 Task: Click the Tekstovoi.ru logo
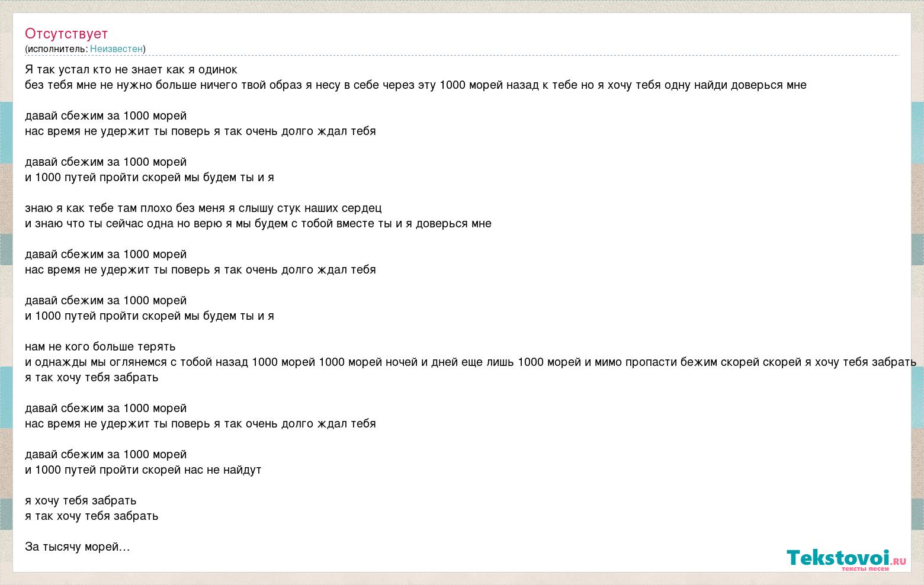846,560
